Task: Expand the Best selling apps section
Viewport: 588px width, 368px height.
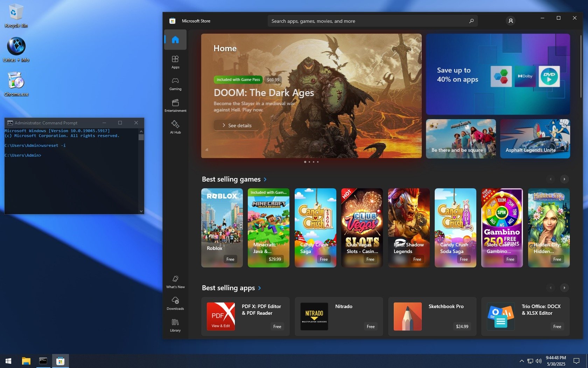Action: (x=231, y=288)
